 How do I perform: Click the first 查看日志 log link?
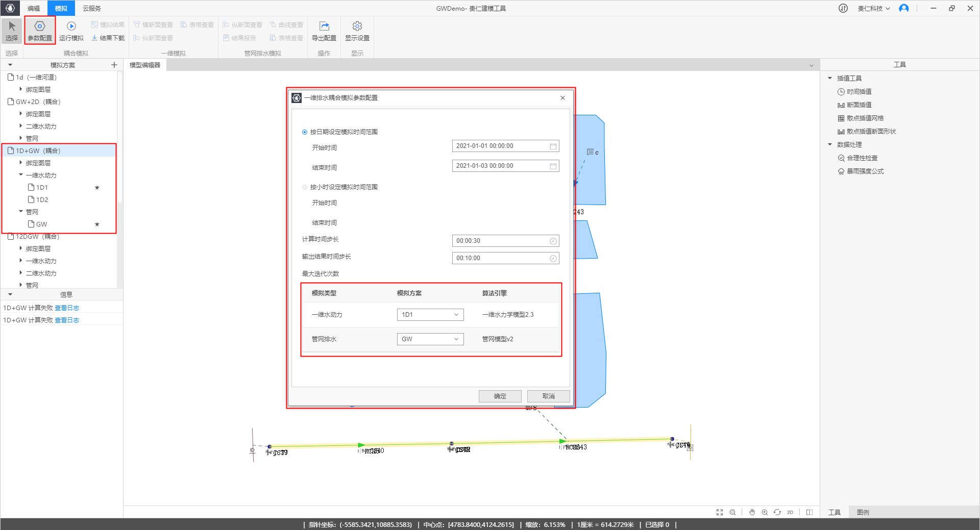click(67, 308)
